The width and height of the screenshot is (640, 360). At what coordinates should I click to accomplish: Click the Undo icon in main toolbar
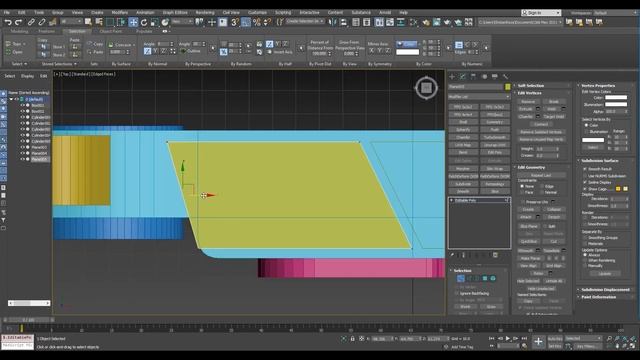point(8,22)
